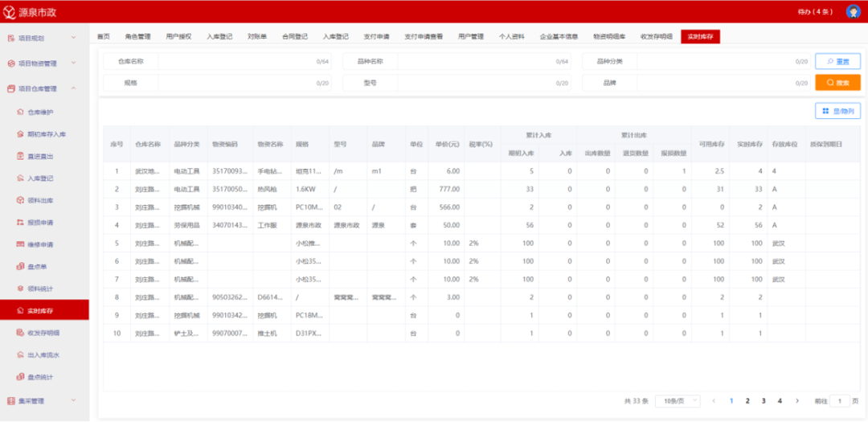Image resolution: width=868 pixels, height=422 pixels.
Task: Click the user avatar icon in header
Action: [853, 11]
